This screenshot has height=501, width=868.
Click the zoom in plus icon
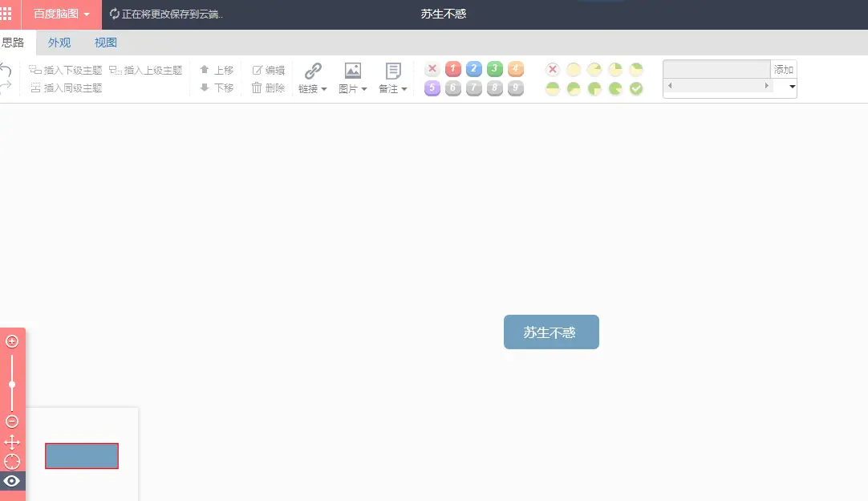coord(11,341)
